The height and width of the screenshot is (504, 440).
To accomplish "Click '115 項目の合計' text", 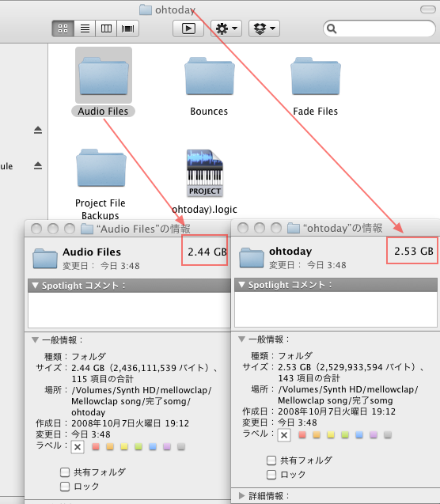I will [102, 379].
